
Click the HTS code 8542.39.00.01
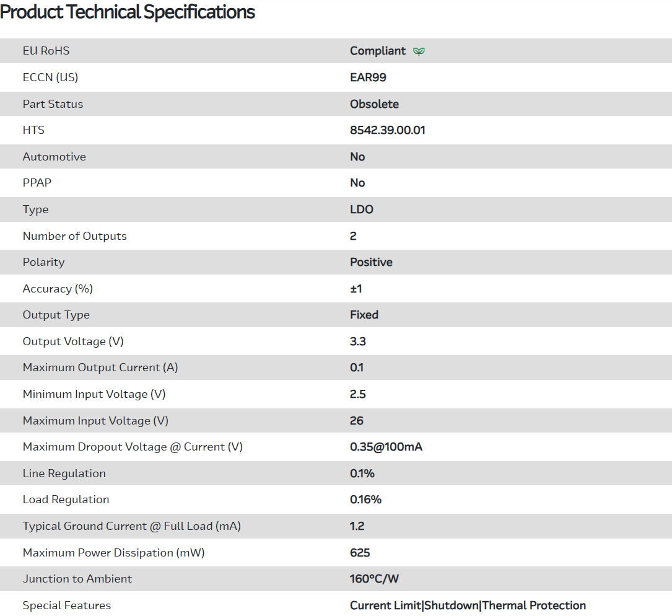388,130
